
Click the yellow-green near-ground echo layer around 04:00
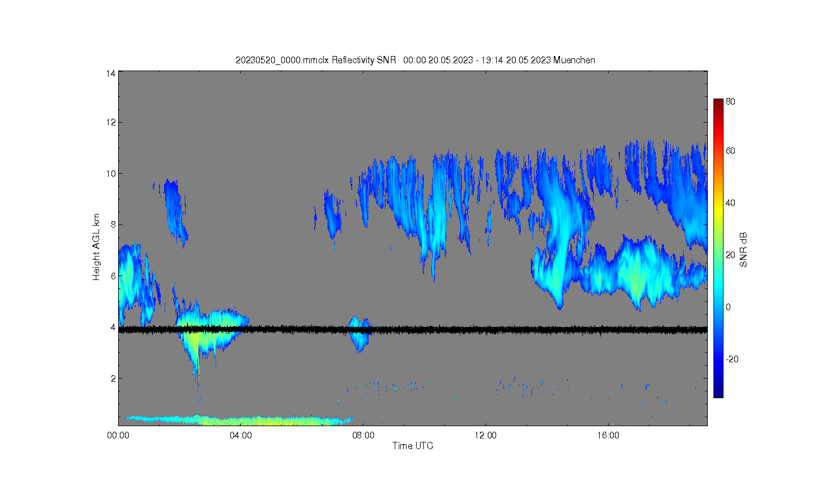(x=239, y=420)
